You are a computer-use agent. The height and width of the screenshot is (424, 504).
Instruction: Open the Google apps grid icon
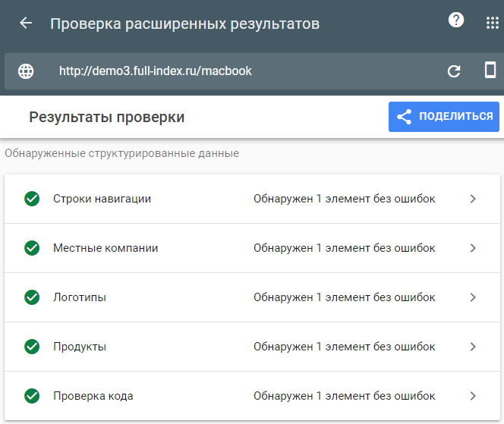coord(492,23)
